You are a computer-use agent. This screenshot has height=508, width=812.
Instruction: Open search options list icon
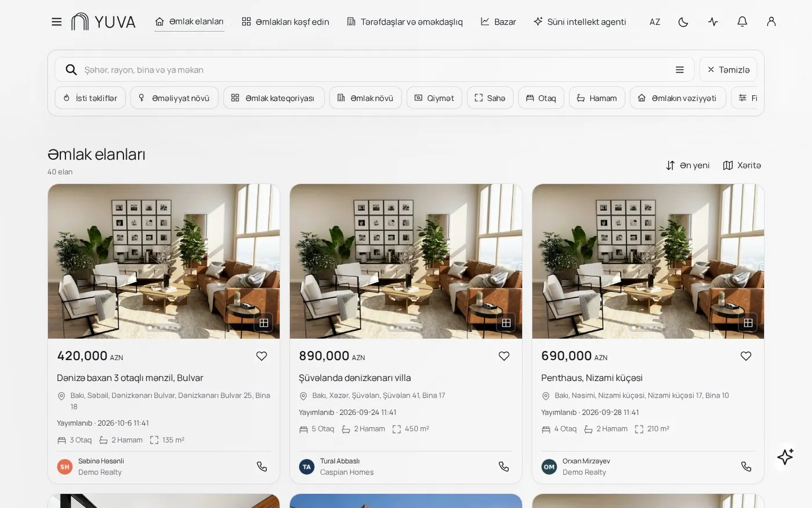point(680,70)
